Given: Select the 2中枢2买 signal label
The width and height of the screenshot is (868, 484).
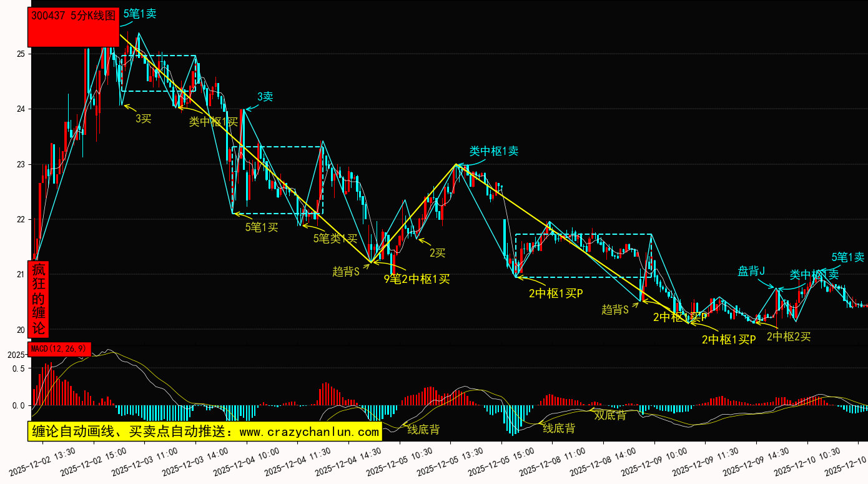Looking at the screenshot, I should pos(789,337).
